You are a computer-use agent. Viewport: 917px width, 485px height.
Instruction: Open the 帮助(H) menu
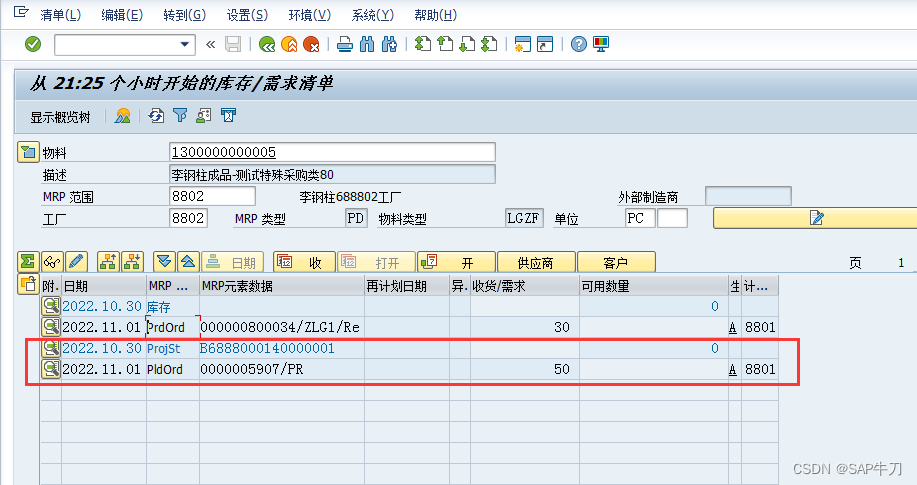pyautogui.click(x=435, y=15)
